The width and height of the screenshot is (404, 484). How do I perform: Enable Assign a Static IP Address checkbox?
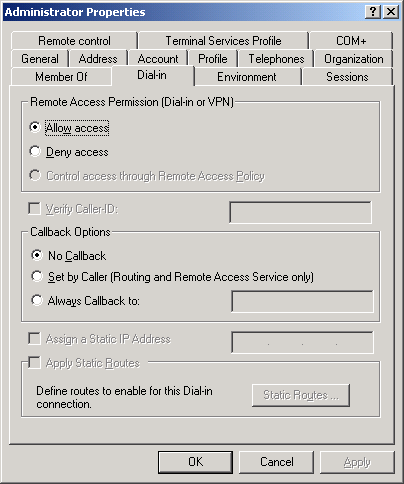click(x=34, y=338)
